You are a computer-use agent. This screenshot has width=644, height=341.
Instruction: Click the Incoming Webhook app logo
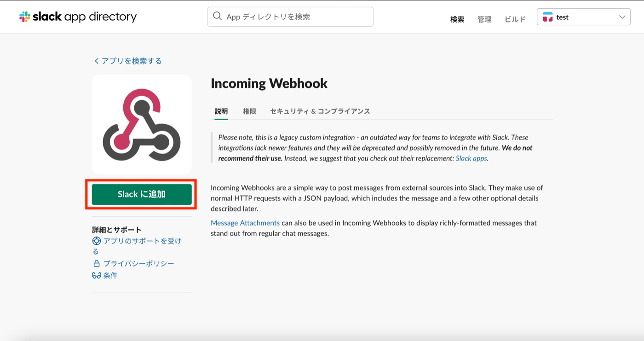[x=142, y=124]
